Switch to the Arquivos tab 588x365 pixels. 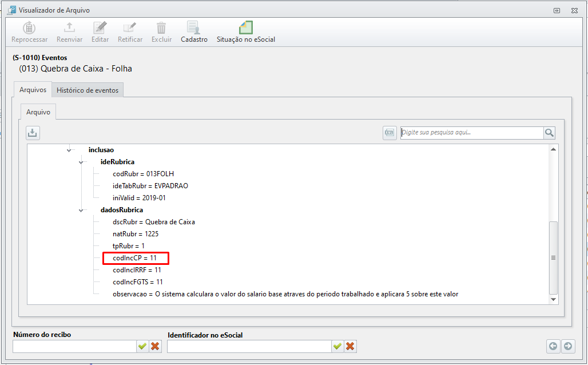33,90
